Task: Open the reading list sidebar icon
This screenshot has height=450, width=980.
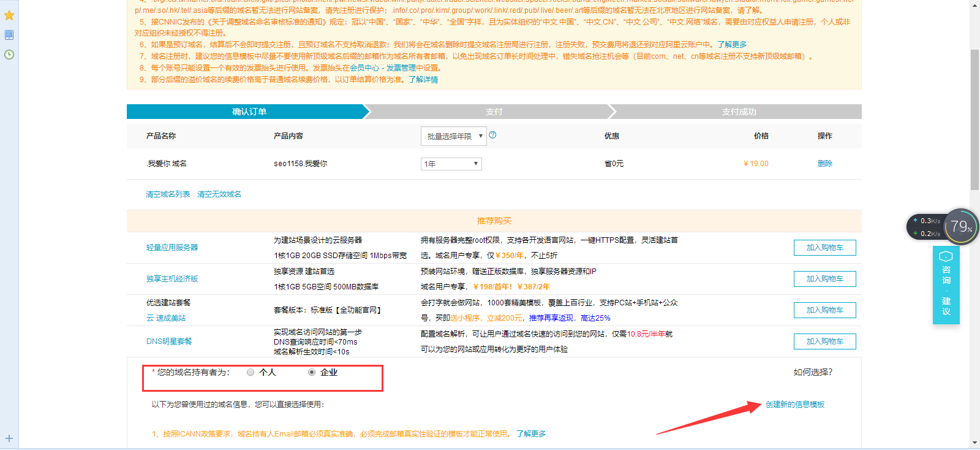Action: [x=9, y=35]
